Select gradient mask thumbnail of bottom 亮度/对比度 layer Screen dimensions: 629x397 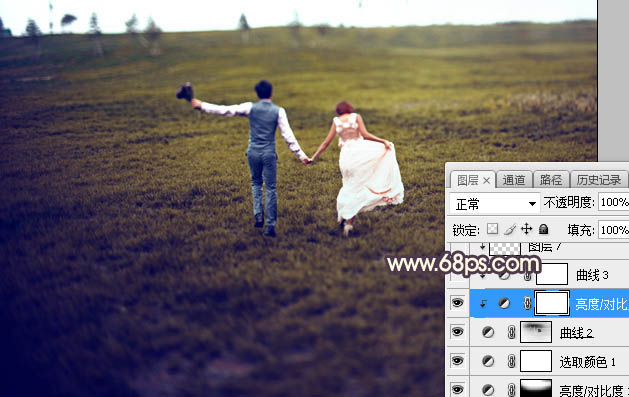point(536,388)
